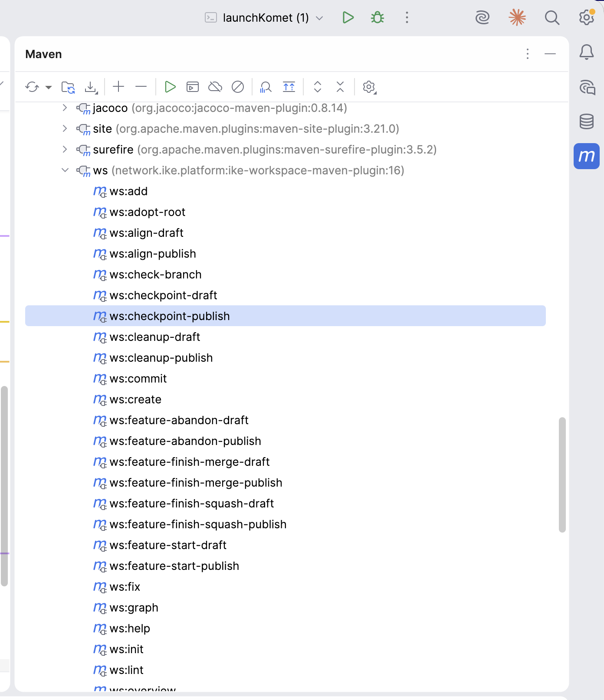The height and width of the screenshot is (700, 604).
Task: Toggle offline mode cloud icon
Action: [x=215, y=87]
